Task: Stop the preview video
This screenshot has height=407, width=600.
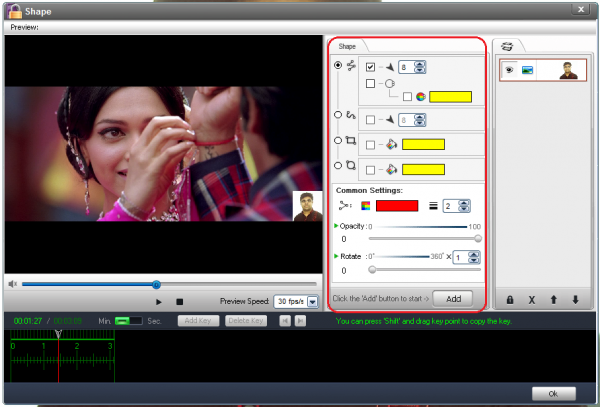Action: point(179,302)
